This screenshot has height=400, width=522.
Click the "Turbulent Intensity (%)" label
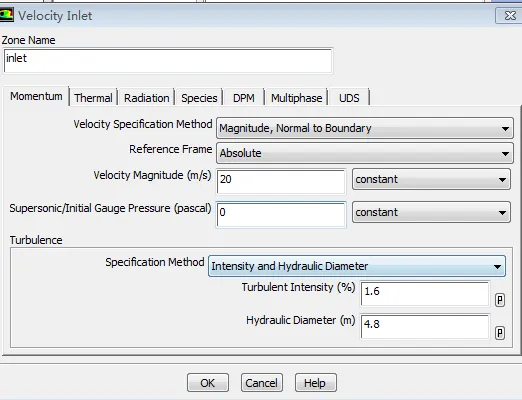pos(298,287)
